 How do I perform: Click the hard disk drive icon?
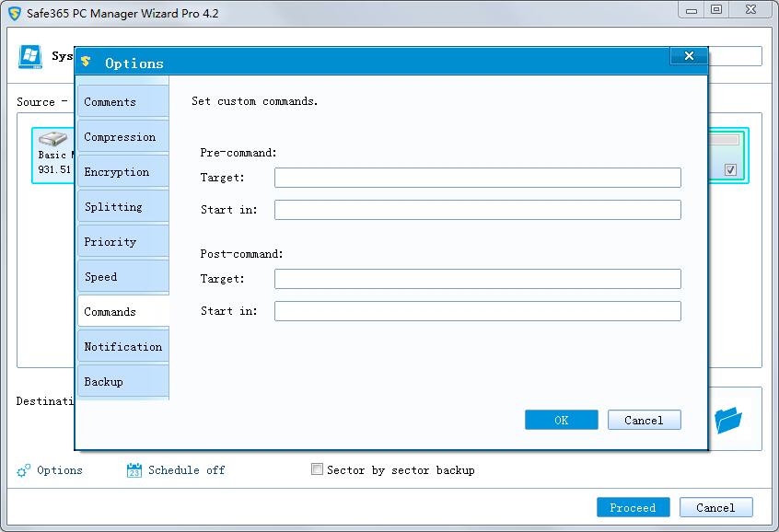pyautogui.click(x=52, y=140)
